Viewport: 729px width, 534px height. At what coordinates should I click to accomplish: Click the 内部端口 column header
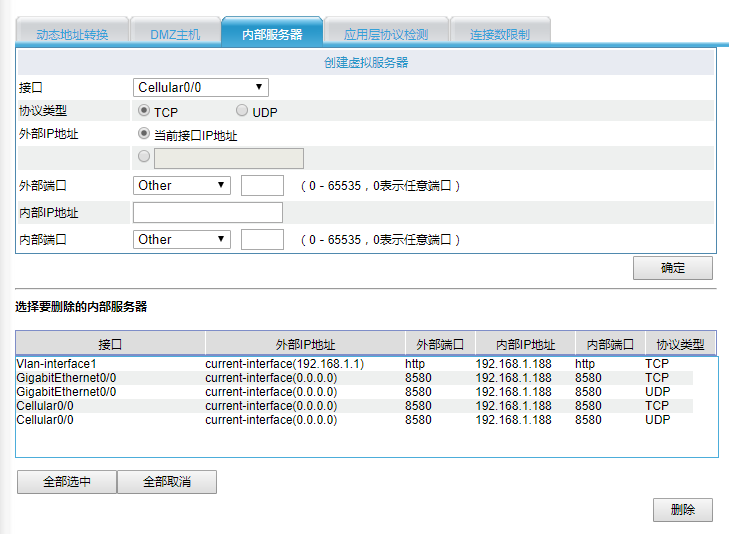point(610,344)
